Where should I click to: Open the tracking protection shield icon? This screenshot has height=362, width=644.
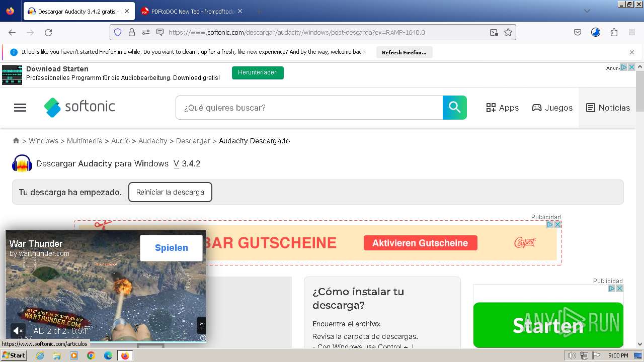tap(118, 32)
